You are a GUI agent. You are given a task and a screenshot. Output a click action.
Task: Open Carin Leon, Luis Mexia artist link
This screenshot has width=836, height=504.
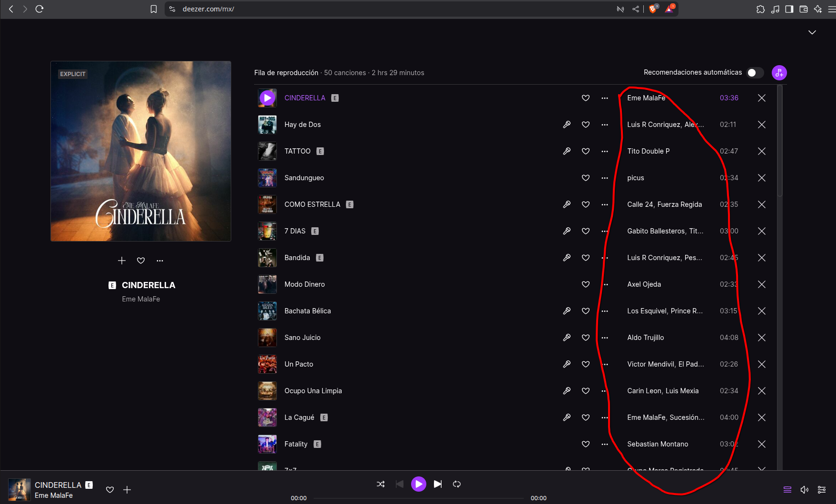663,391
